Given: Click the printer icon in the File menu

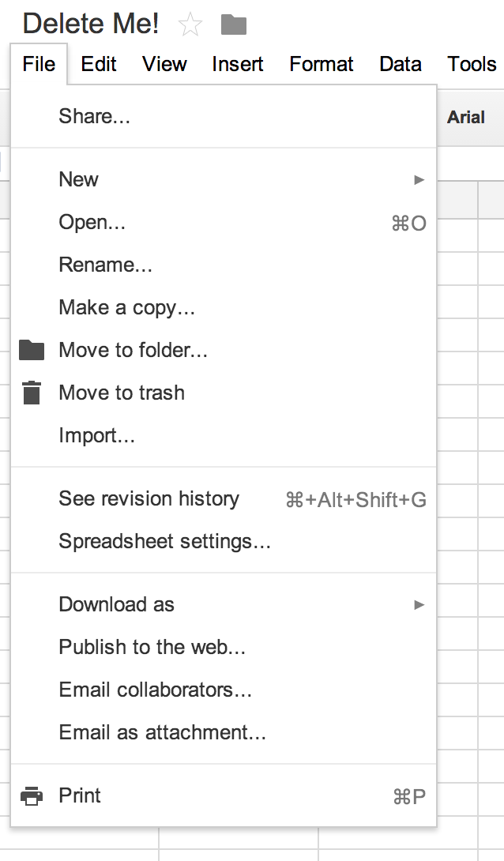Looking at the screenshot, I should [x=32, y=795].
